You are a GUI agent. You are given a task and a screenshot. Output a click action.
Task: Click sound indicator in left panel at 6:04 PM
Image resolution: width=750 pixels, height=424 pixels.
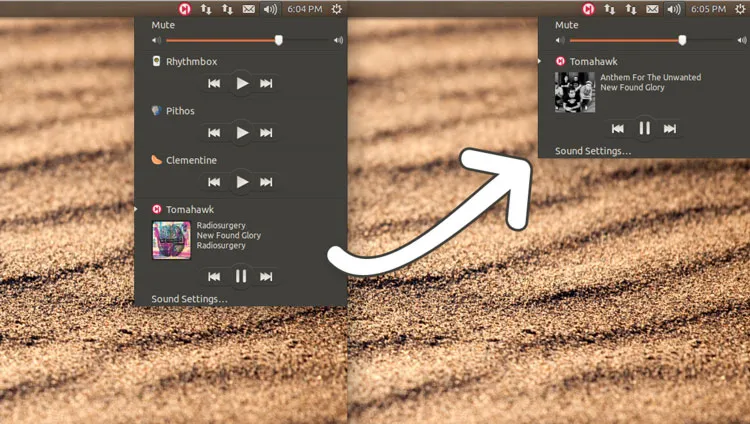270,9
